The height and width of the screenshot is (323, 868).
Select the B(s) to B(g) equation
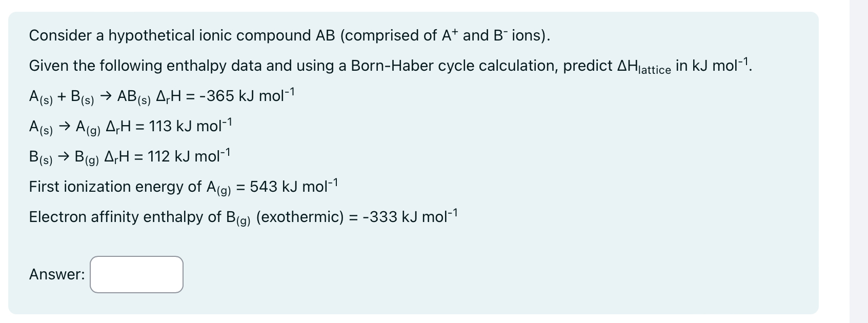(x=128, y=157)
